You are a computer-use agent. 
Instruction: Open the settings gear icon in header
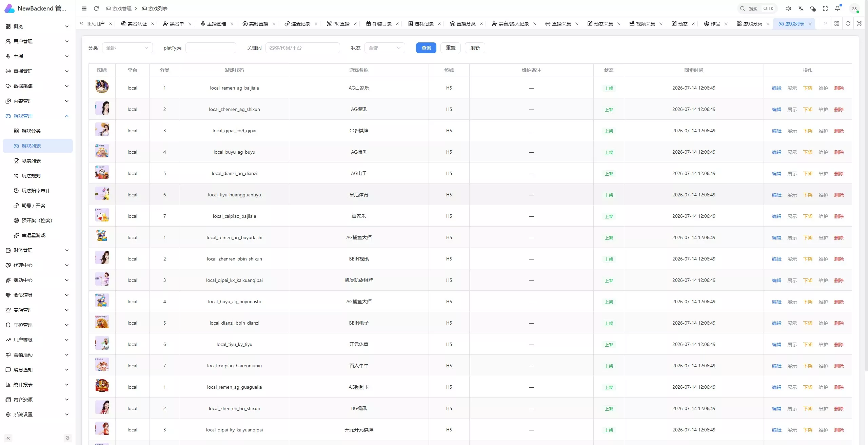coord(789,8)
